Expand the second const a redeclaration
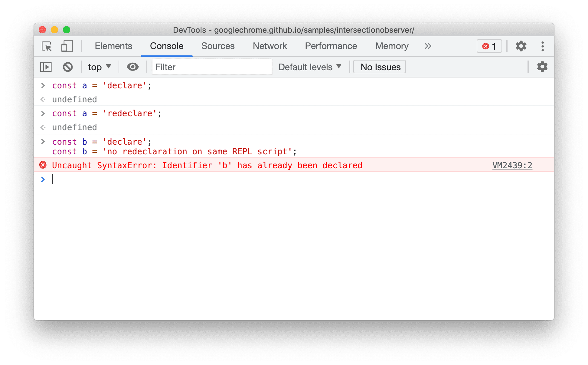588x365 pixels. pyautogui.click(x=43, y=113)
